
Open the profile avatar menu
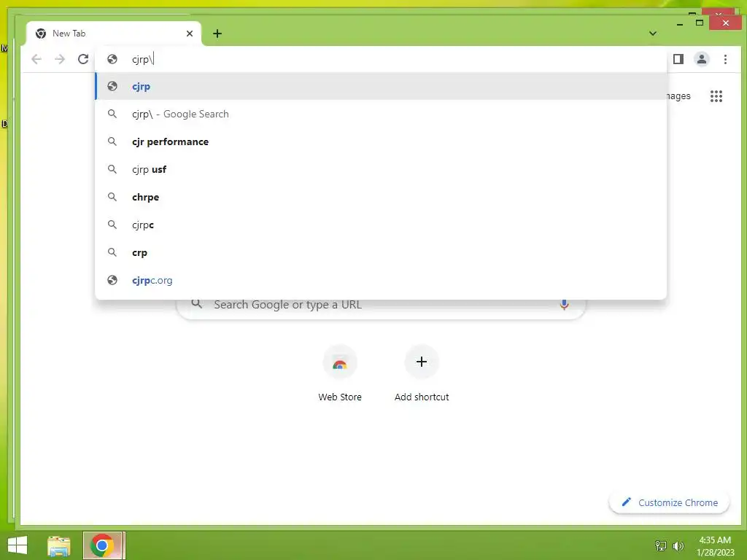702,59
